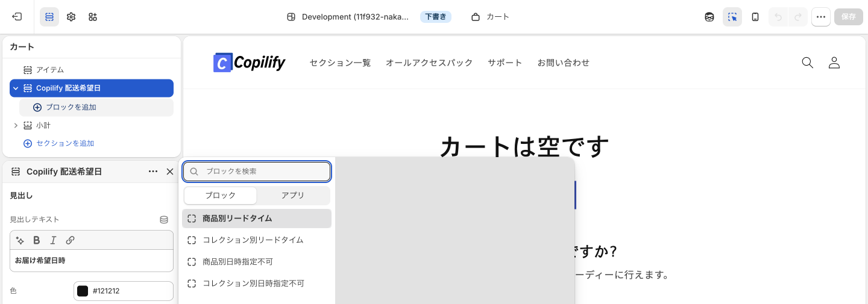Click the お届け希望日時 text field

[x=92, y=261]
